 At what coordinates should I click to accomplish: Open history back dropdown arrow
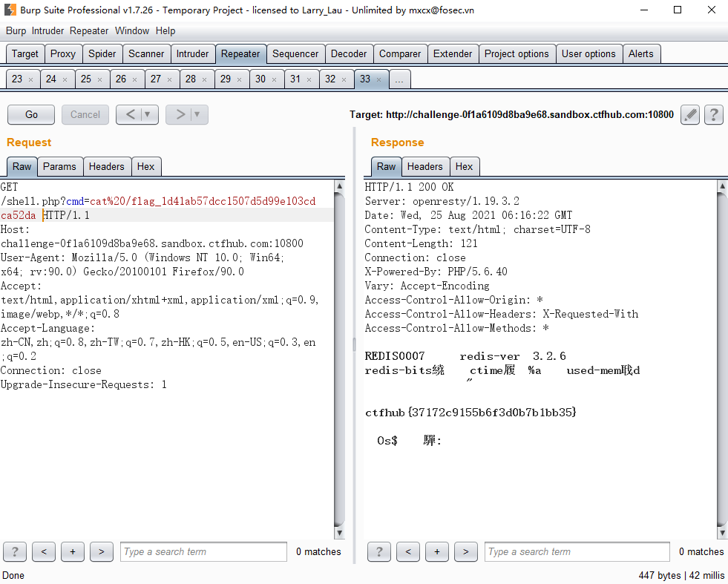tap(147, 114)
